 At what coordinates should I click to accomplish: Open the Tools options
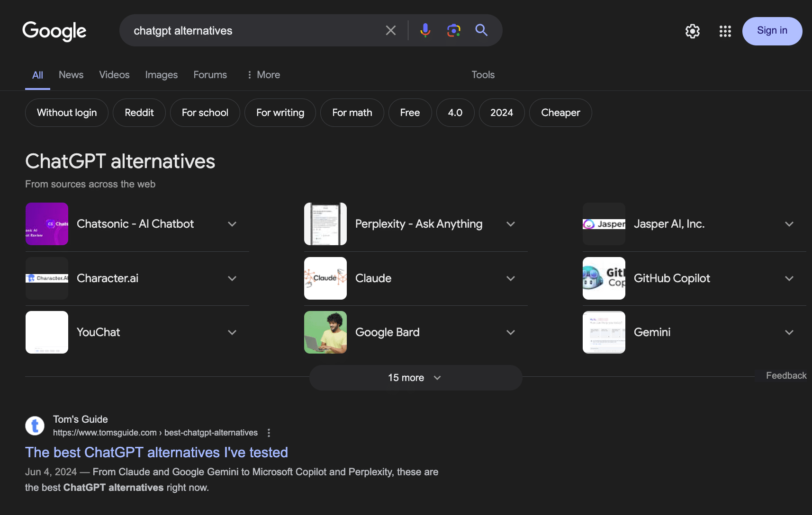483,75
